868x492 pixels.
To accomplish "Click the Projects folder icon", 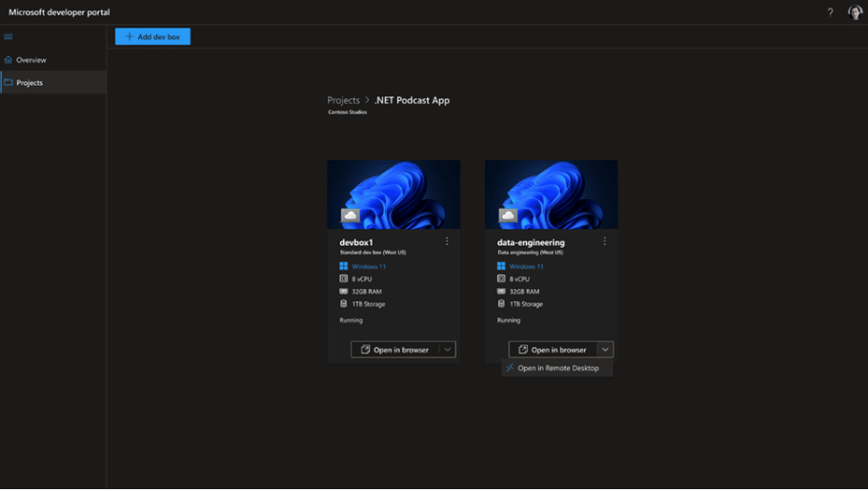I will click(9, 83).
